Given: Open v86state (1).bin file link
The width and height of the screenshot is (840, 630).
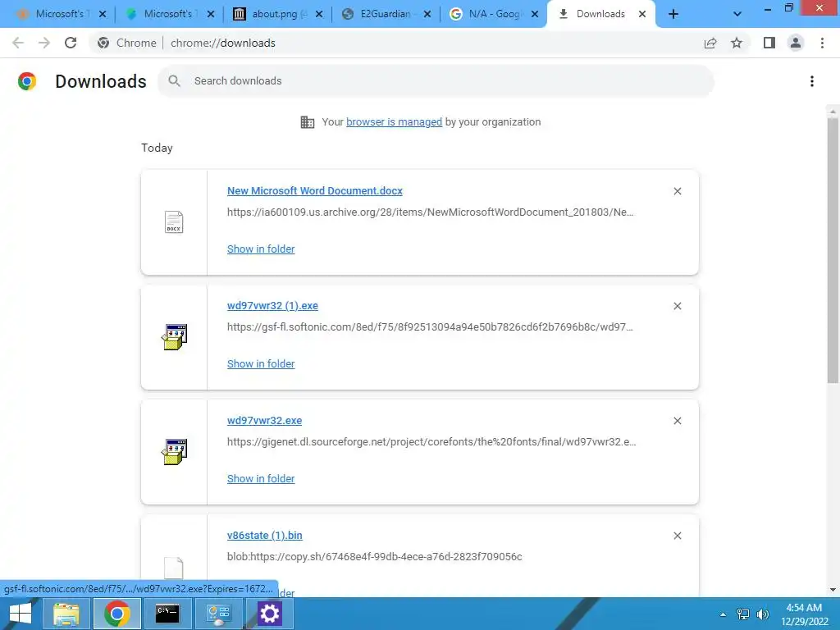Looking at the screenshot, I should coord(265,535).
